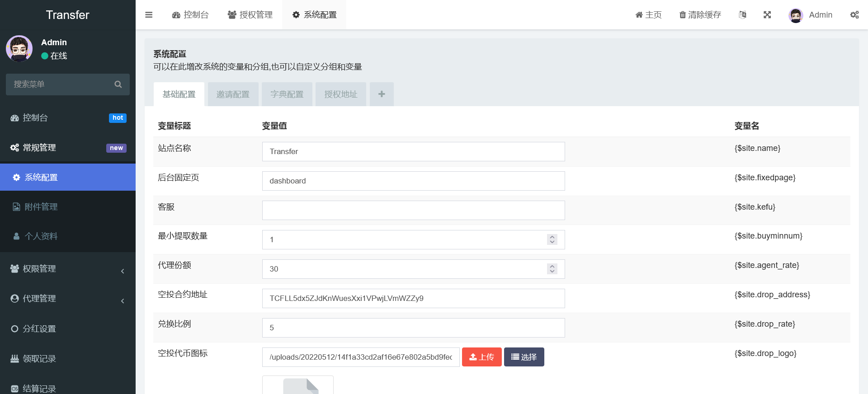Switch to 邀请配置 tab
Screen dimensions: 868x394
click(233, 94)
